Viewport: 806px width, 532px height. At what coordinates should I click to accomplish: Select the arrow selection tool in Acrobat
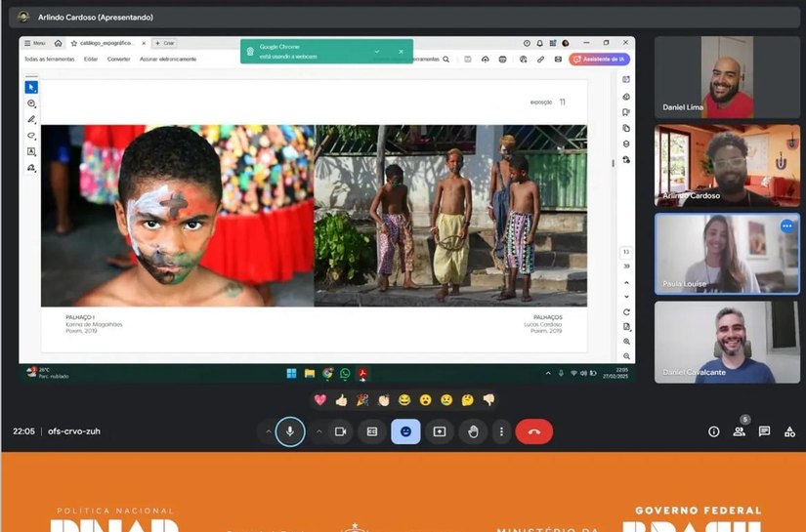31,87
